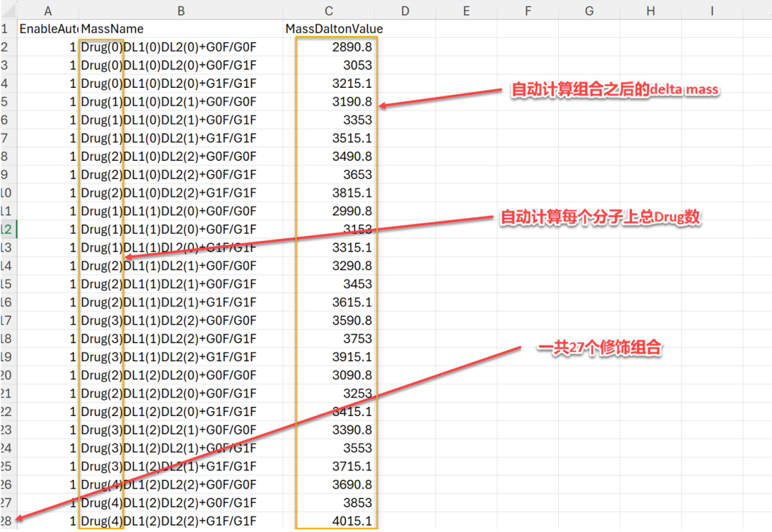The image size is (772, 532).
Task: Select column D header
Action: point(405,11)
